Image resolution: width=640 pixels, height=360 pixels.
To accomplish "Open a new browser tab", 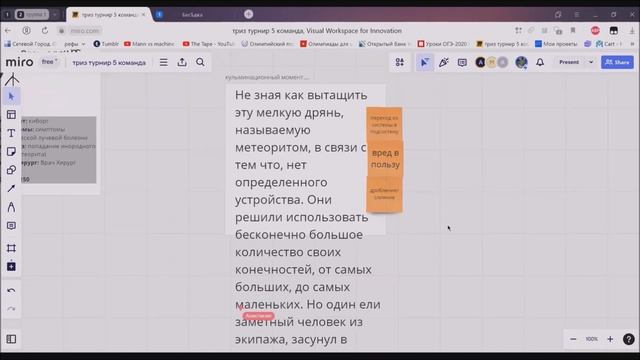I will (248, 14).
